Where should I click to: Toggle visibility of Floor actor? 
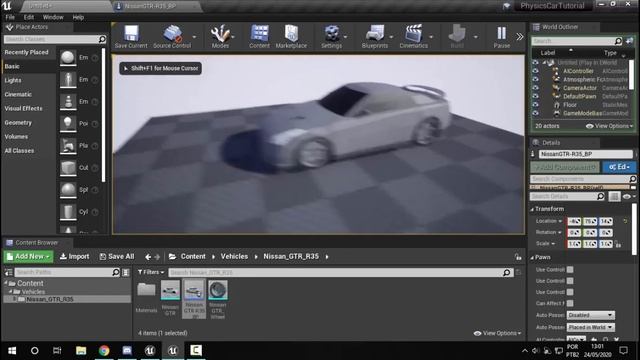coord(536,105)
